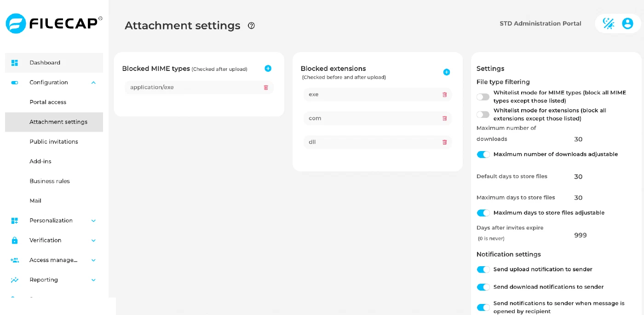Click the Blocked extensions heading

pos(333,69)
